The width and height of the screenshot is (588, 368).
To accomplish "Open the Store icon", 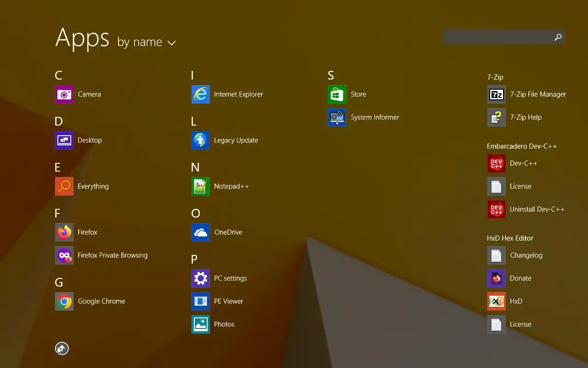I will (x=337, y=94).
